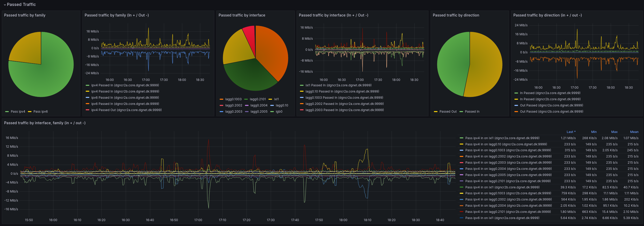Collapse the Passed Traffic row chevron
The height and width of the screenshot is (226, 644).
click(x=5, y=5)
